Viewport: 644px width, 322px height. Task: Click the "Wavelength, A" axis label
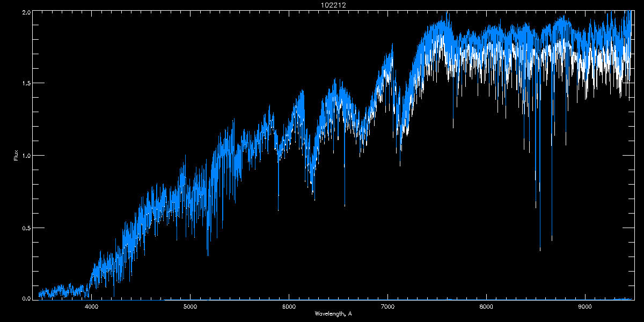333,314
